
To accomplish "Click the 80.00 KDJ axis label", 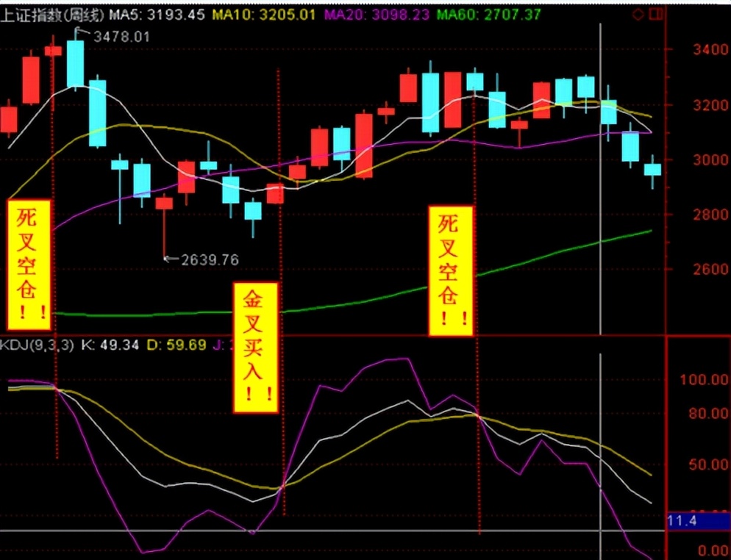I will [708, 413].
